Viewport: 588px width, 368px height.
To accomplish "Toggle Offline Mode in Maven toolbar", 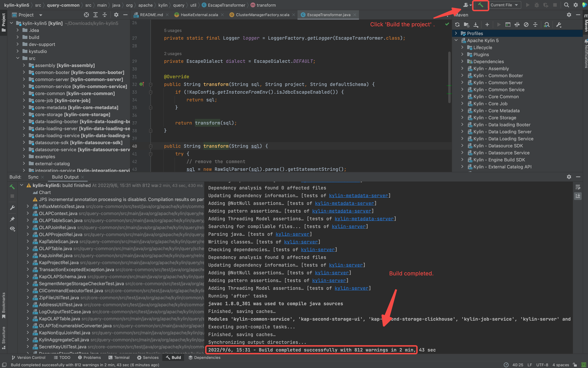I will click(517, 25).
